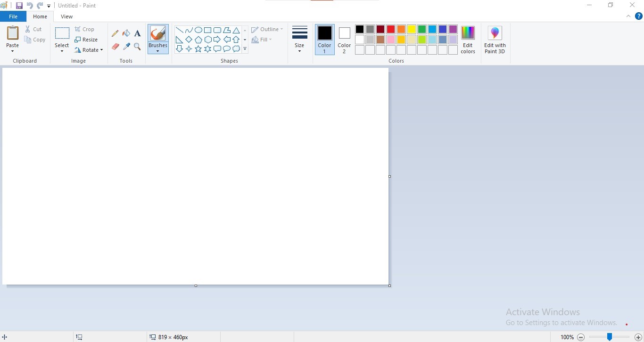This screenshot has width=644, height=342.
Task: Pick the red color swatch
Action: point(391,30)
